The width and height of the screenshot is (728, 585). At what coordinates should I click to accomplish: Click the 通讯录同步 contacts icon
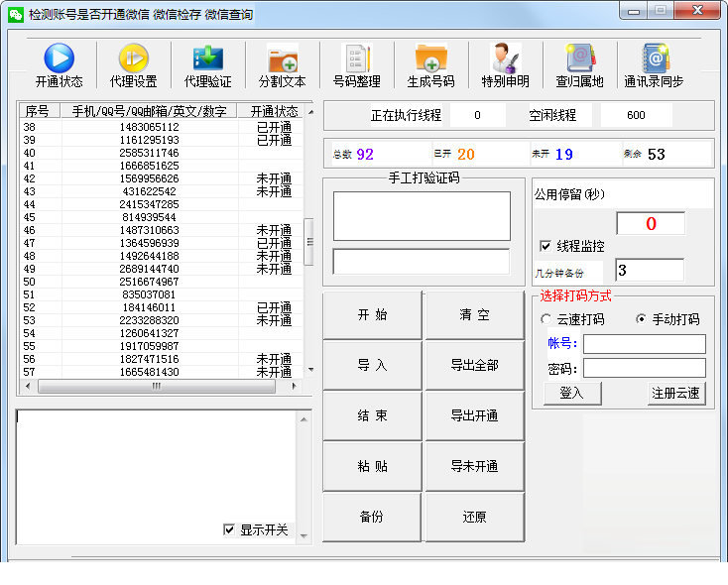655,58
